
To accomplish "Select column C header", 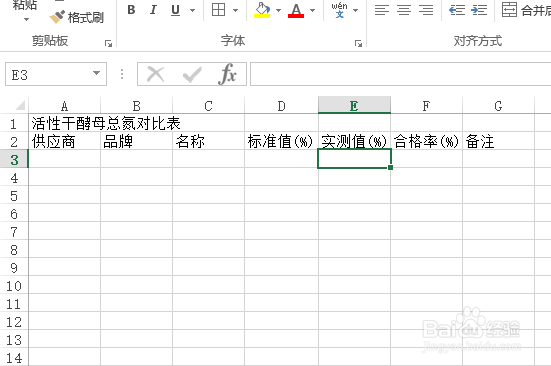I will (x=209, y=106).
